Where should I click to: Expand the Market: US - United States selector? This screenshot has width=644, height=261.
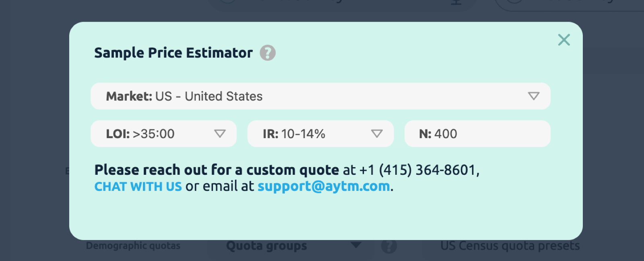[320, 96]
